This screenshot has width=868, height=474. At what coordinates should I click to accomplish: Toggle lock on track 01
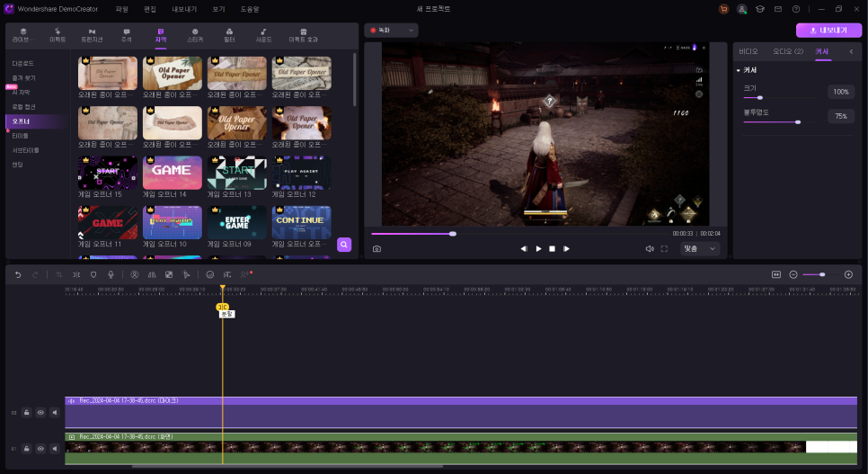tap(27, 449)
